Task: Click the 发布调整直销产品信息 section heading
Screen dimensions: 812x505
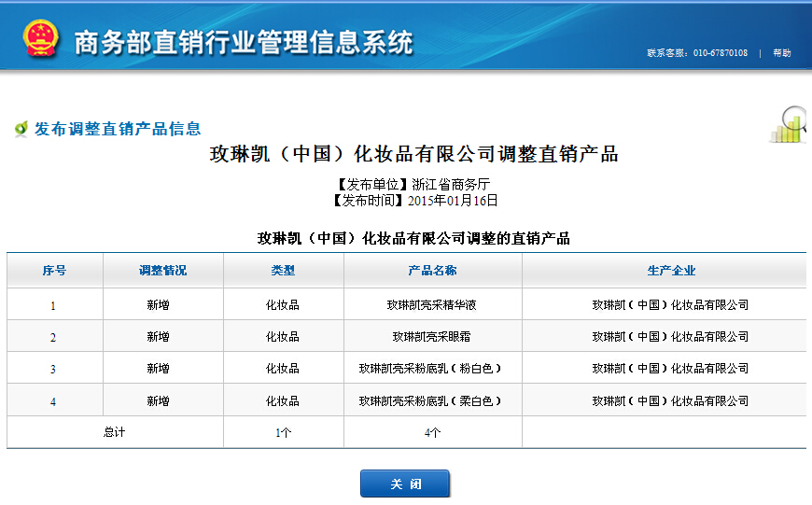Action: pyautogui.click(x=118, y=130)
